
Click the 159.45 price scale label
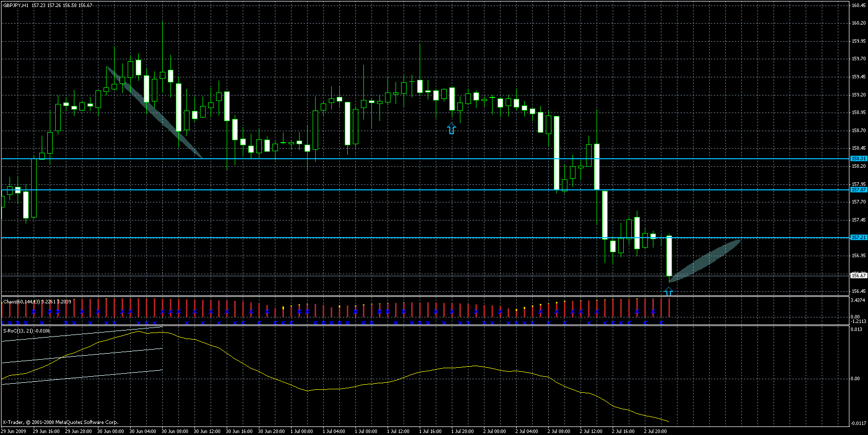coord(858,77)
